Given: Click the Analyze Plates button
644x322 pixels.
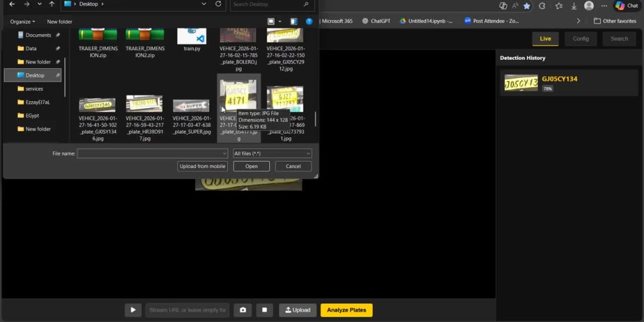Looking at the screenshot, I should click(x=346, y=310).
